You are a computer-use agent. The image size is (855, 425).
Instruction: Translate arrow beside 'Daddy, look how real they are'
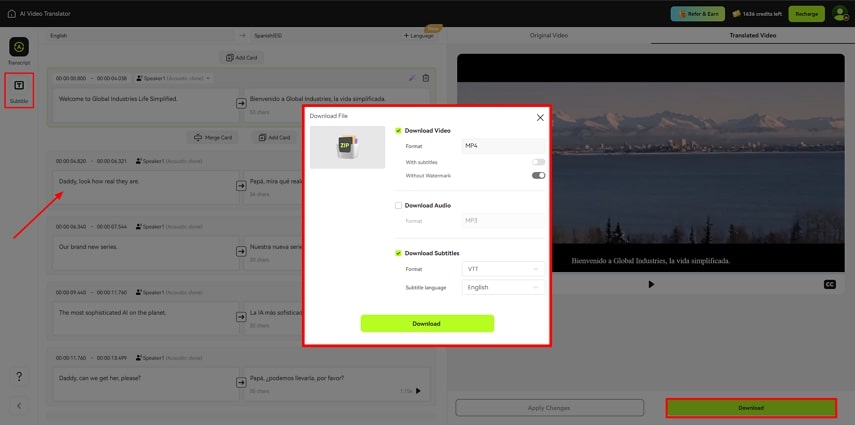241,186
